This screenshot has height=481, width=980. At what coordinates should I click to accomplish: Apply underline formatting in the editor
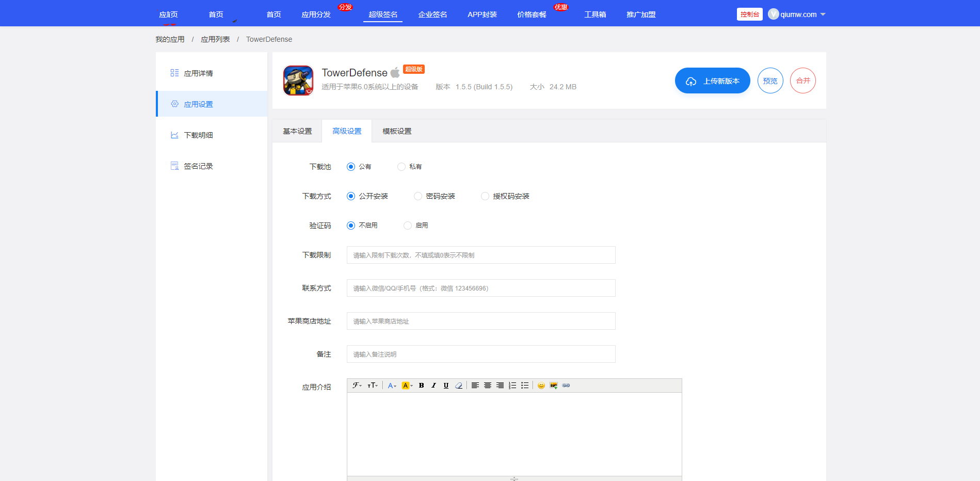(x=446, y=386)
